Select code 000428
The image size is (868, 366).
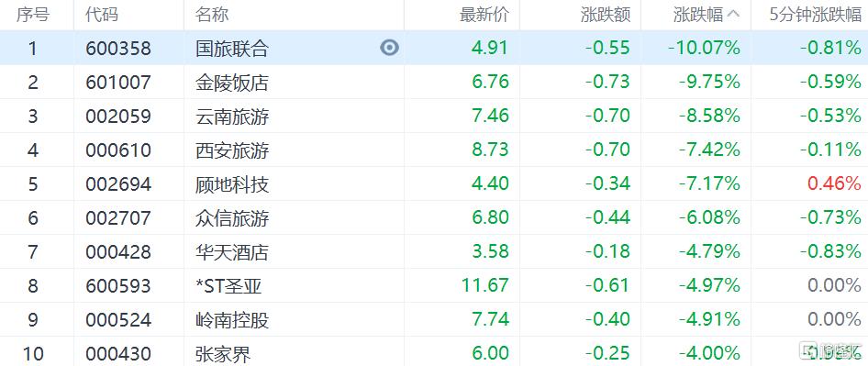pos(118,252)
